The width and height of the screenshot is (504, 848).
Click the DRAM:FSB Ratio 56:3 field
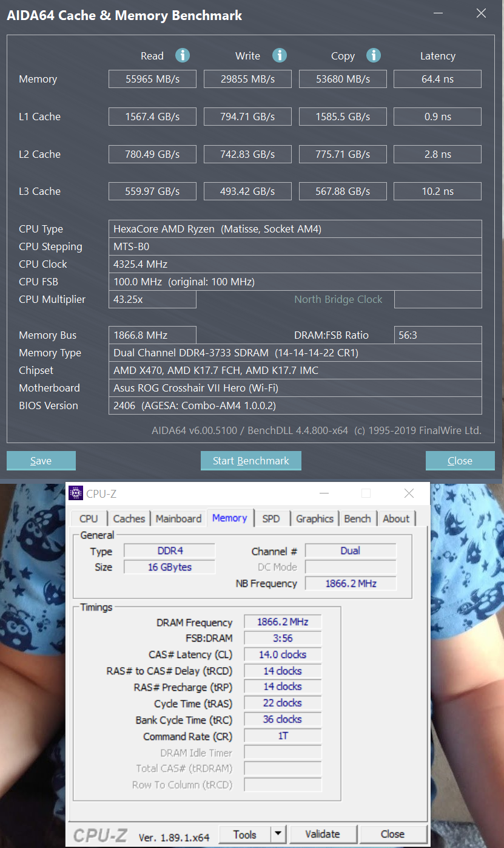pos(438,335)
